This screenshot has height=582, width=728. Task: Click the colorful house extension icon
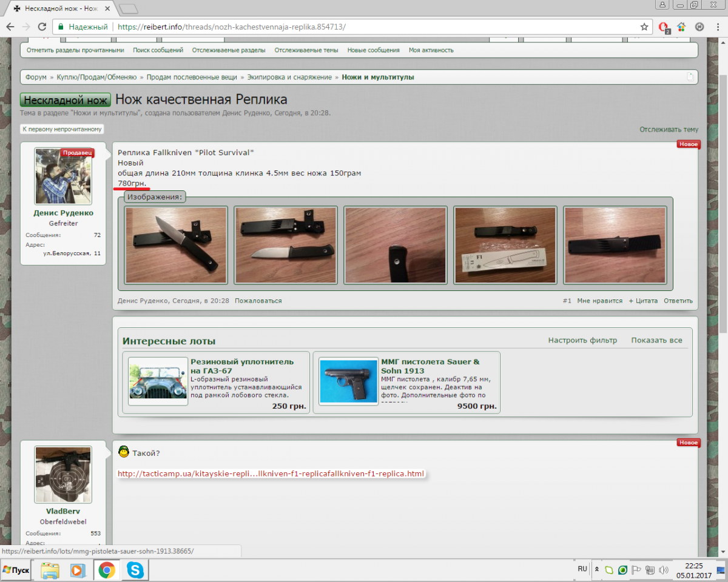point(681,27)
